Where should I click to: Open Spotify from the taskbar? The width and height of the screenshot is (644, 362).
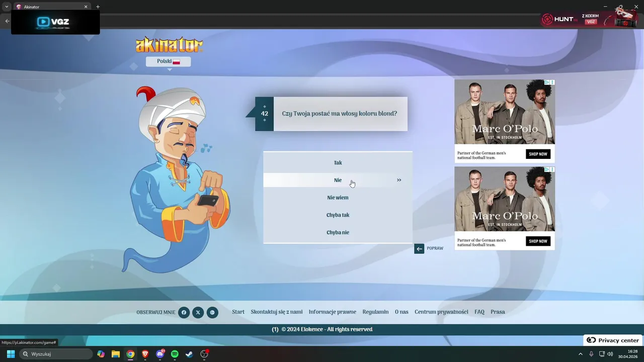pyautogui.click(x=175, y=354)
